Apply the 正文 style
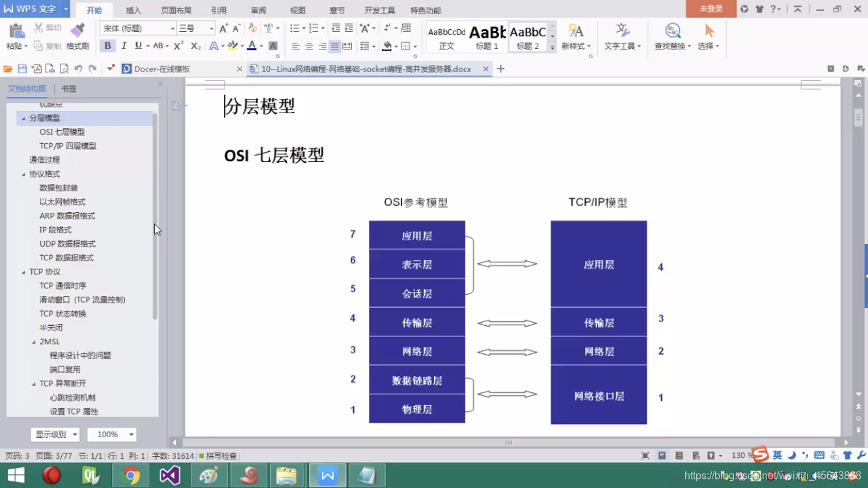The image size is (868, 488). tap(446, 37)
